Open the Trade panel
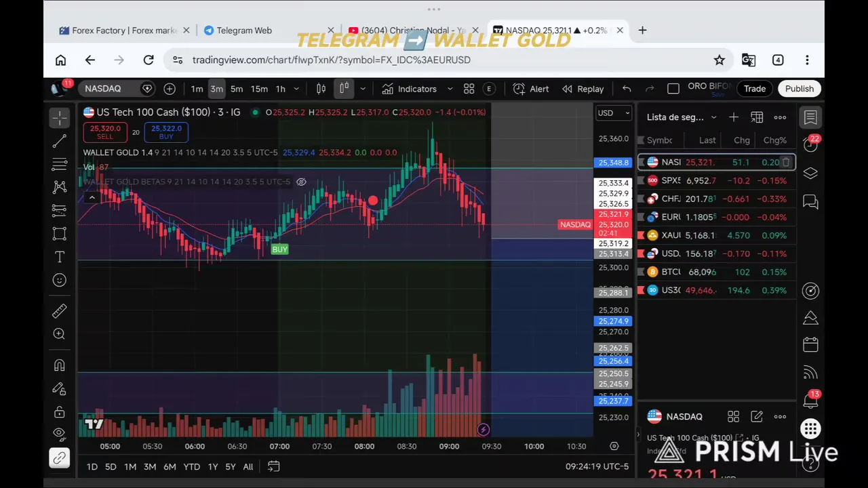This screenshot has height=488, width=868. click(755, 89)
